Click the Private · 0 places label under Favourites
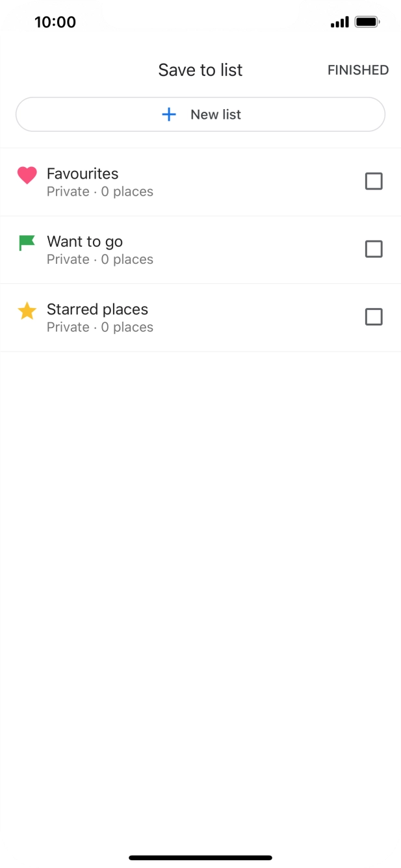Screen dimensions: 401x868 (100, 191)
